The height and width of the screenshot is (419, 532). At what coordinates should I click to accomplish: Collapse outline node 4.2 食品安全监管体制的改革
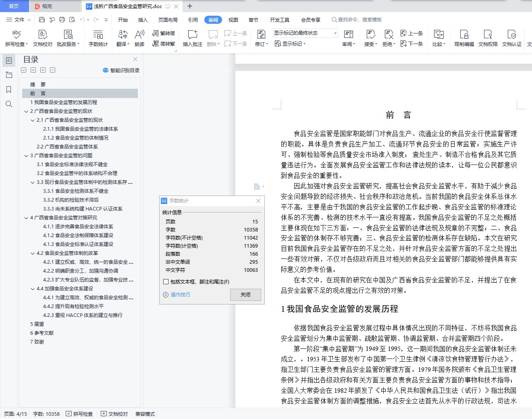33,253
